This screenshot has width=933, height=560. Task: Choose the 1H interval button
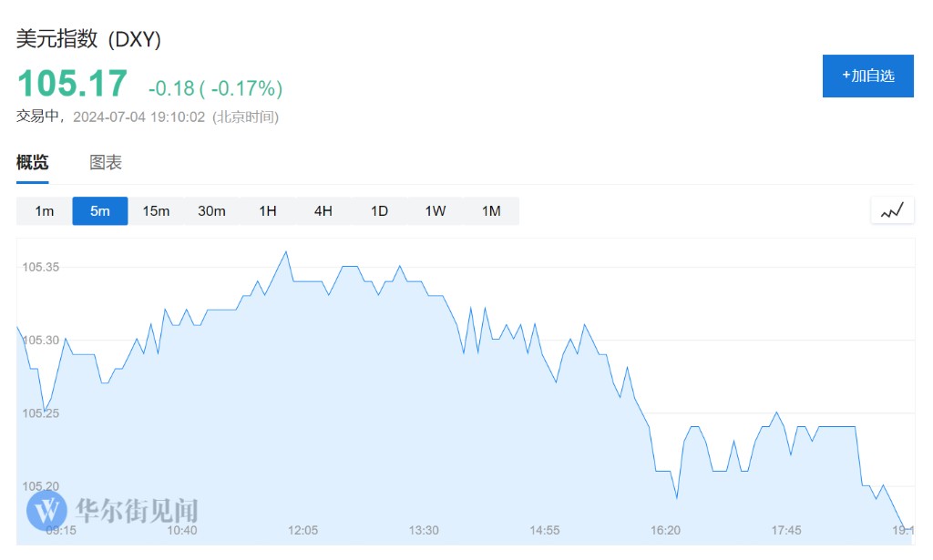tap(268, 211)
